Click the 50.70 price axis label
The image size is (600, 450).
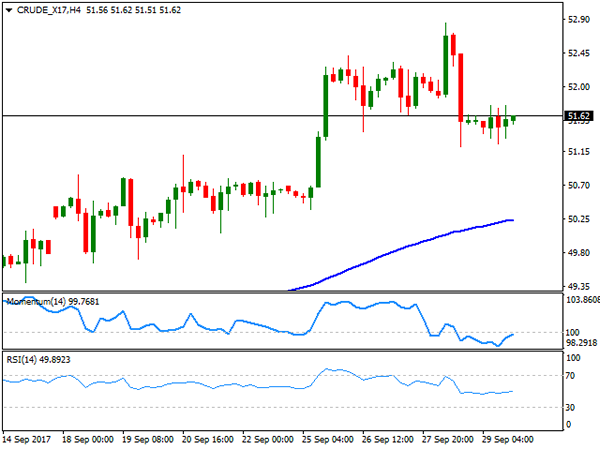click(x=579, y=186)
